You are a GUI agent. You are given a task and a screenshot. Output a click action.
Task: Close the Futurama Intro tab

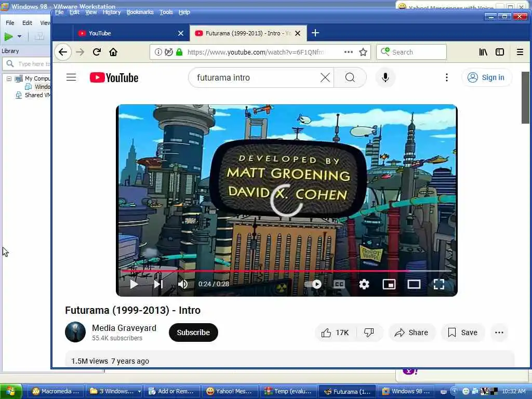point(298,33)
